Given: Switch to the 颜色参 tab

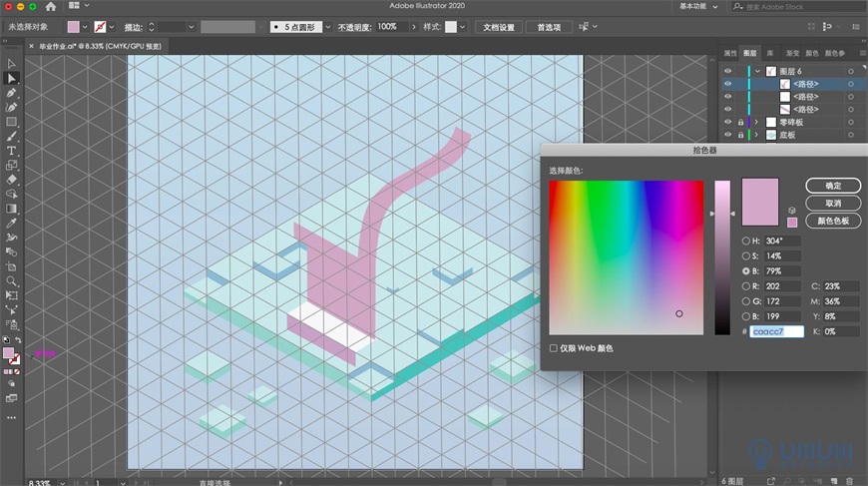Looking at the screenshot, I should (x=835, y=53).
